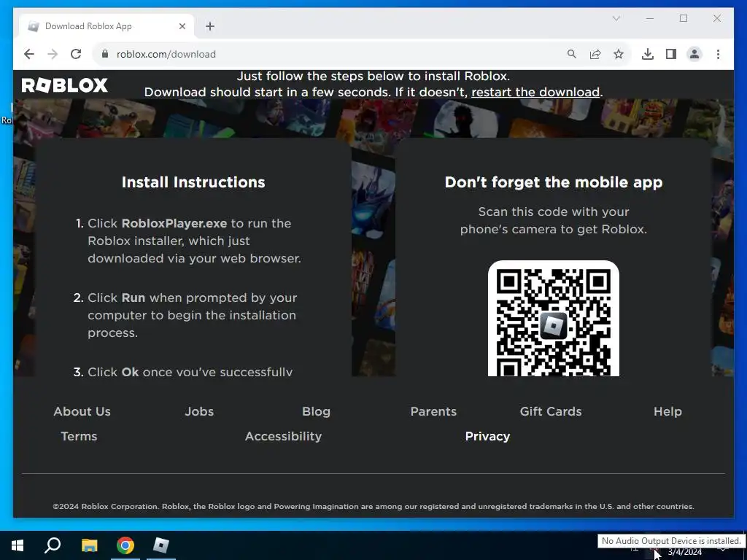Open the Chrome profile avatar
The image size is (747, 560).
[694, 54]
